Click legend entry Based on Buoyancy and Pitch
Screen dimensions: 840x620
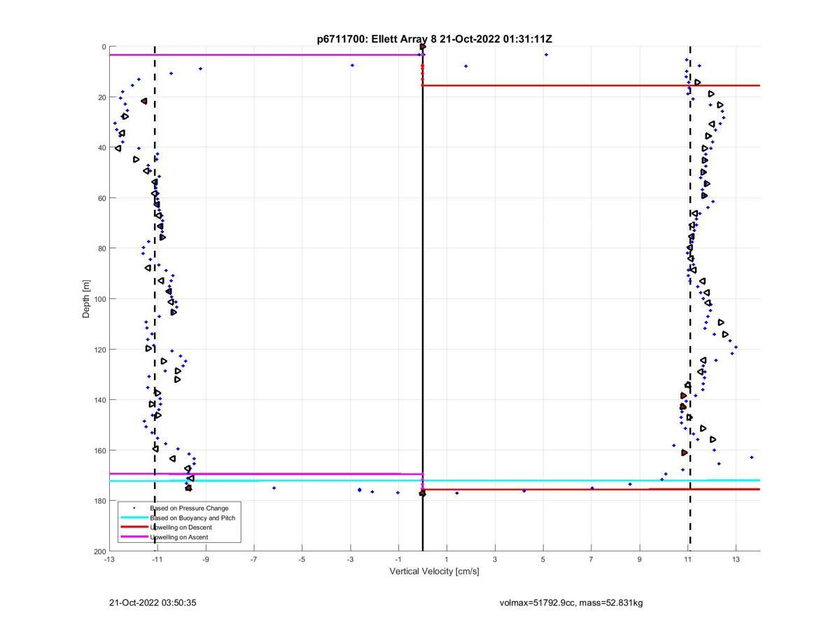tap(192, 518)
